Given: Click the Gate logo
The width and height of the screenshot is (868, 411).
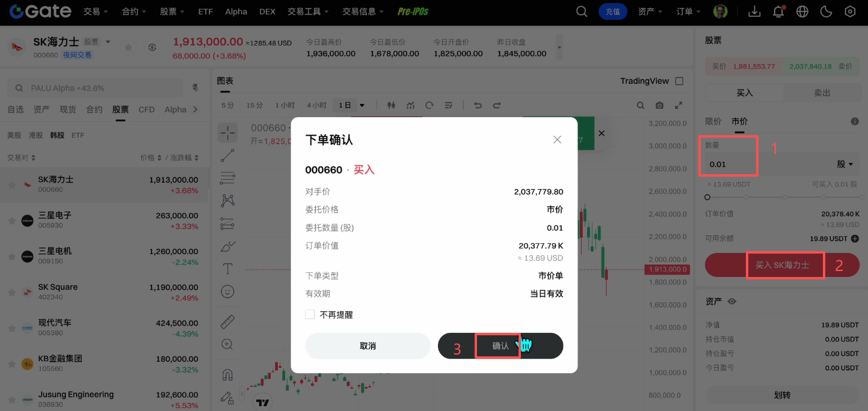Looking at the screenshot, I should click(x=40, y=11).
